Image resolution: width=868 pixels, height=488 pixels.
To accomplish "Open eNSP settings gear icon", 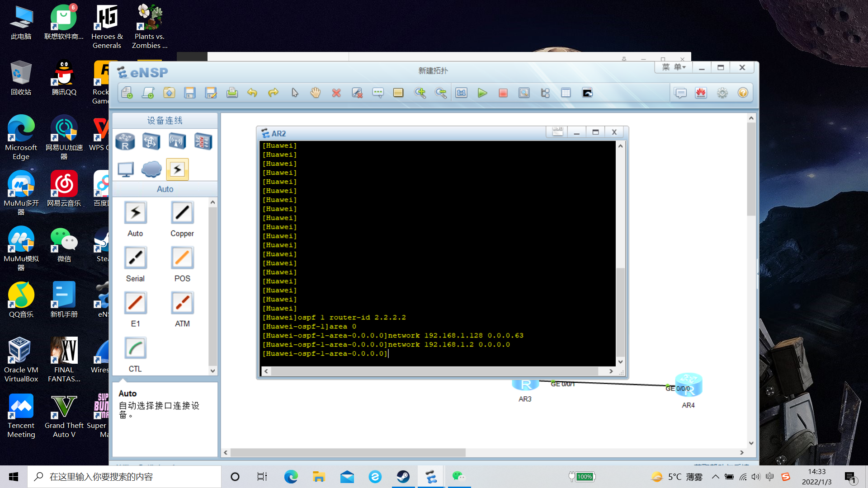I will (x=722, y=93).
